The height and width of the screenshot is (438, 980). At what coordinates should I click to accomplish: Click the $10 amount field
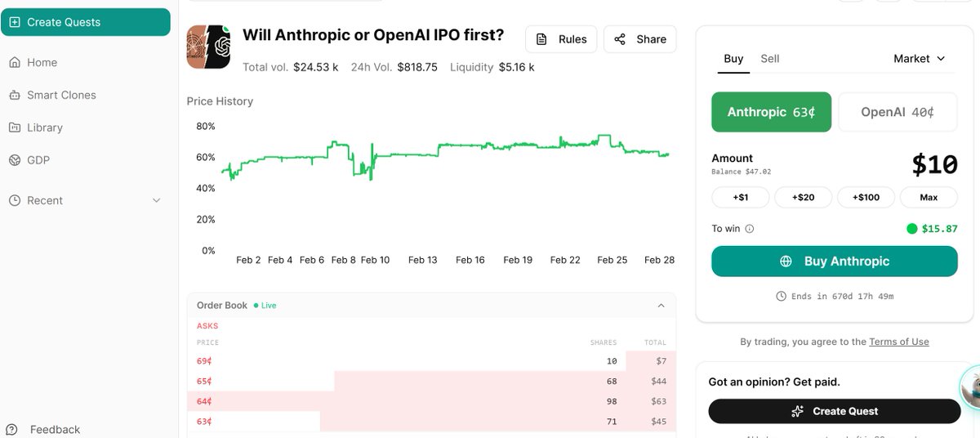click(x=934, y=164)
